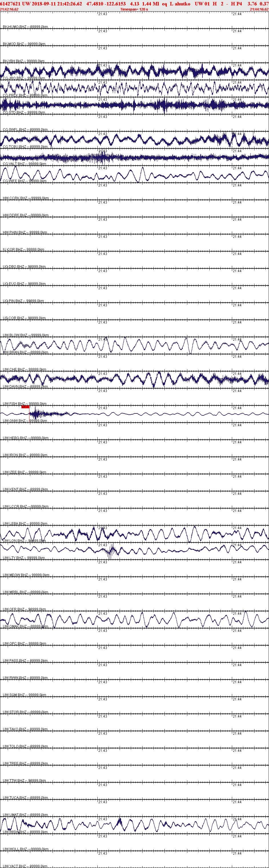Select the UW.LCCR.BHZ station label

click(26, 507)
